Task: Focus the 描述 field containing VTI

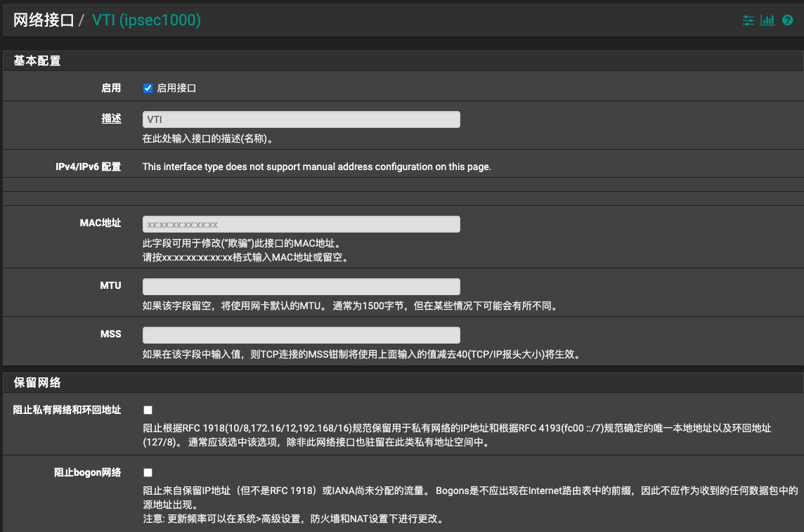Action: [x=301, y=119]
